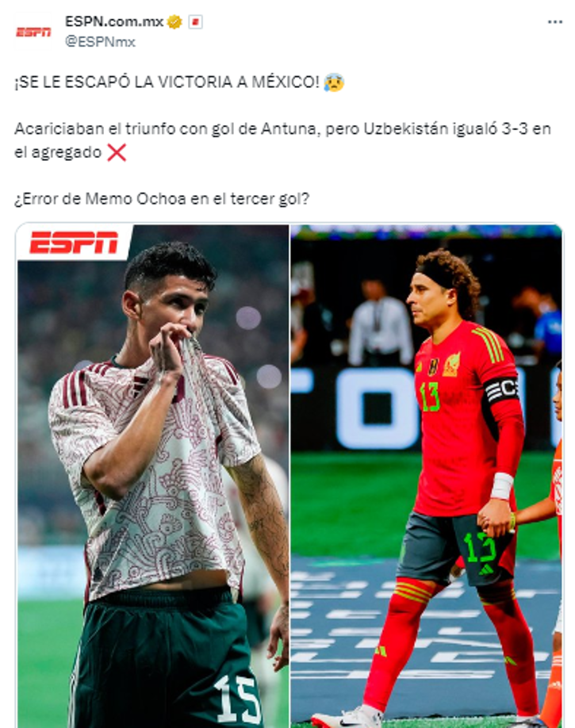Screen dimensions: 575x728
Task: Open the right photo of goalkeeper in red
Action: [x=426, y=476]
